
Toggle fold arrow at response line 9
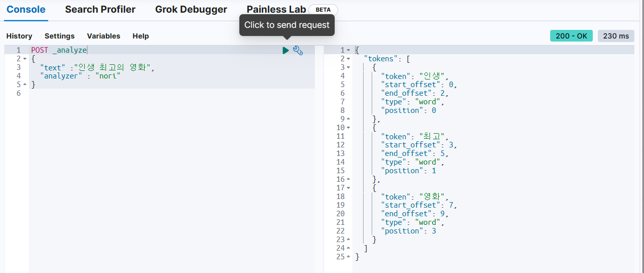tap(348, 119)
